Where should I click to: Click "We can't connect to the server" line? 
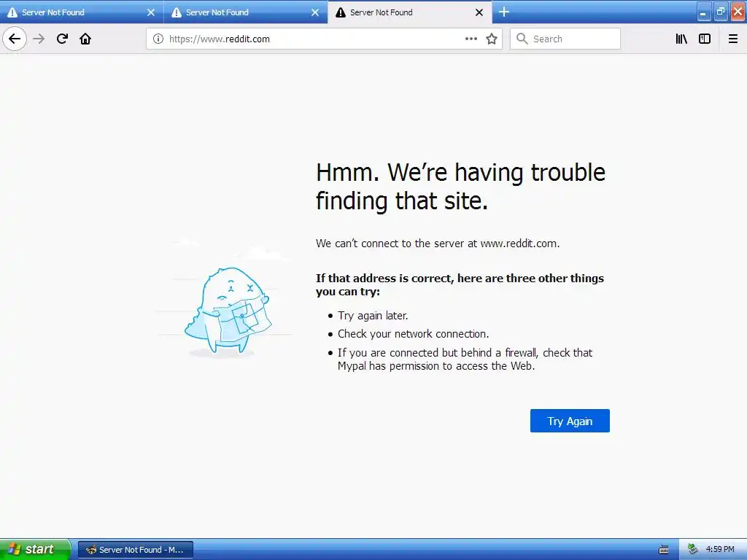pos(438,244)
